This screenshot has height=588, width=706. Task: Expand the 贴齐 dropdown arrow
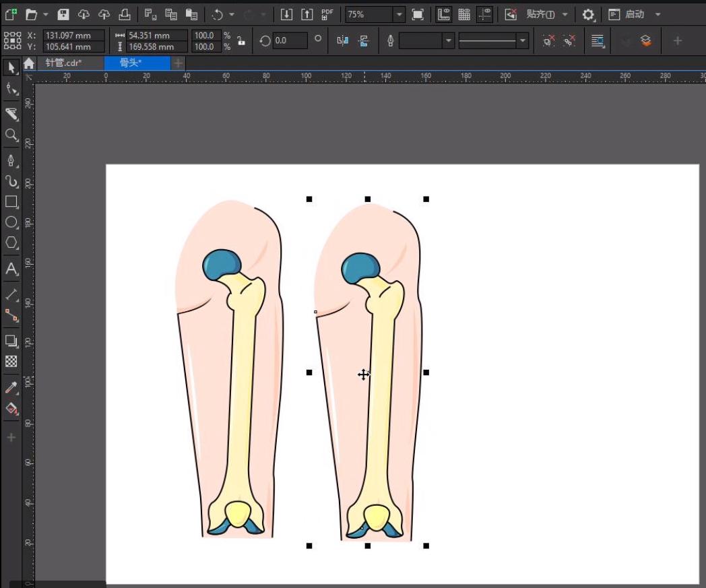coord(565,14)
